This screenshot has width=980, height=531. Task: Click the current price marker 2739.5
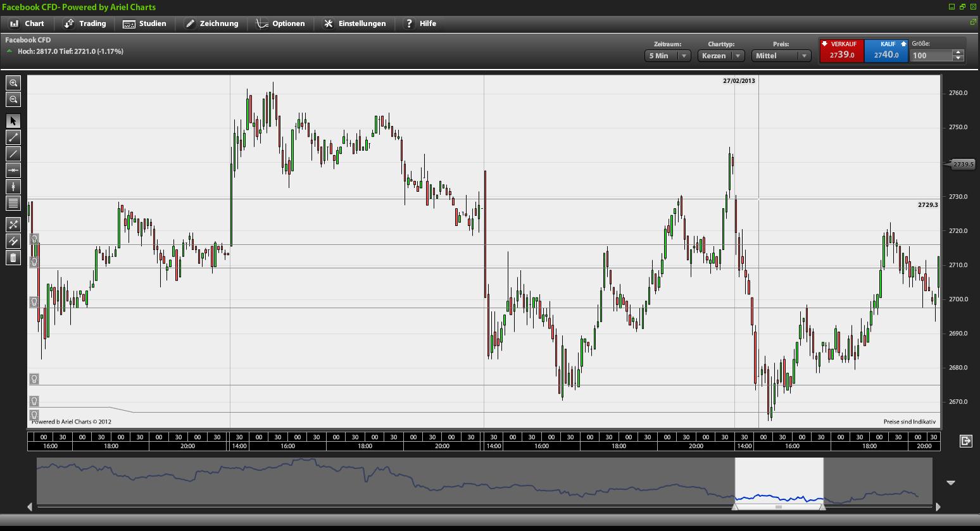(962, 165)
